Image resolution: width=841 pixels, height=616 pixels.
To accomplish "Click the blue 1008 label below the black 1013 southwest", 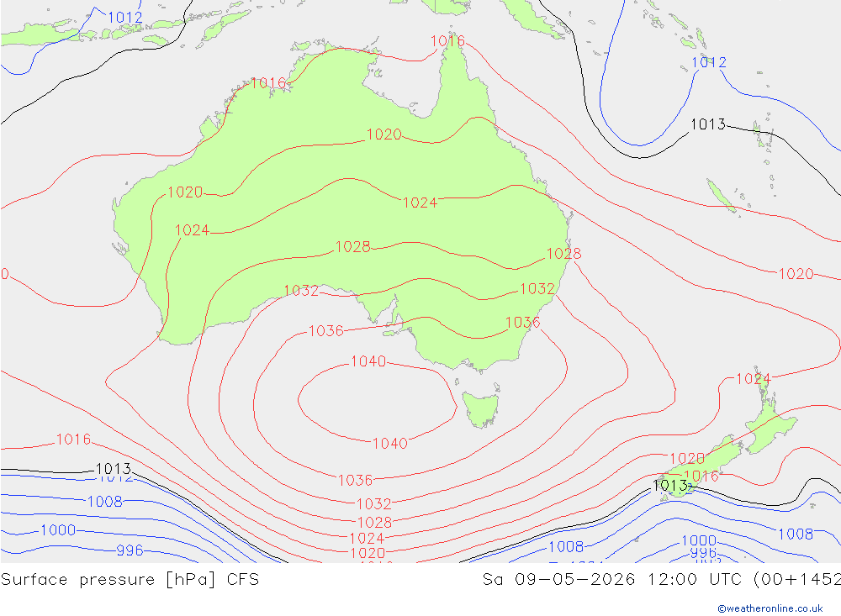I will (105, 502).
